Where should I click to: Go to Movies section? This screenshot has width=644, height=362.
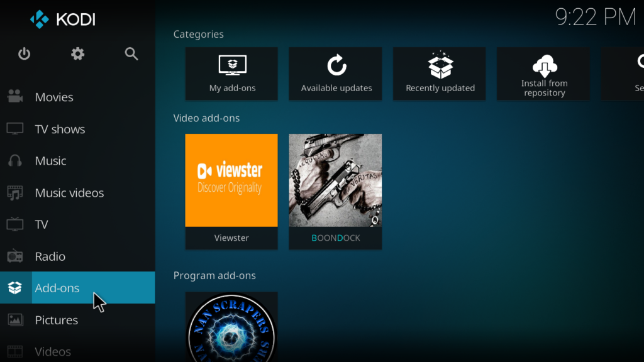point(54,97)
